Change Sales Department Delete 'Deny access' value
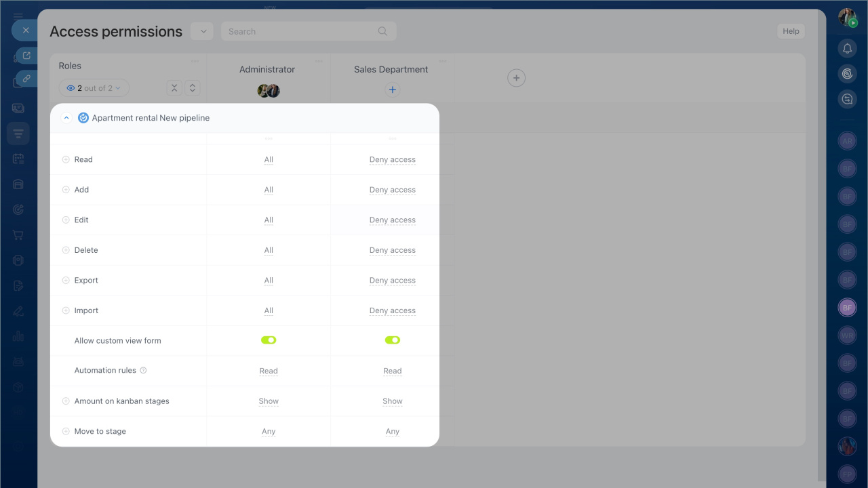The height and width of the screenshot is (488, 868). coord(393,250)
